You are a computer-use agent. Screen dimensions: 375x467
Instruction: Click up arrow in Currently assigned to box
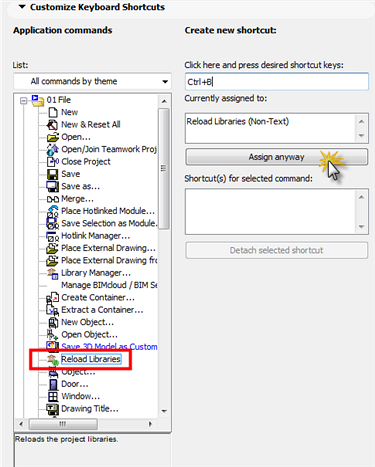click(361, 121)
